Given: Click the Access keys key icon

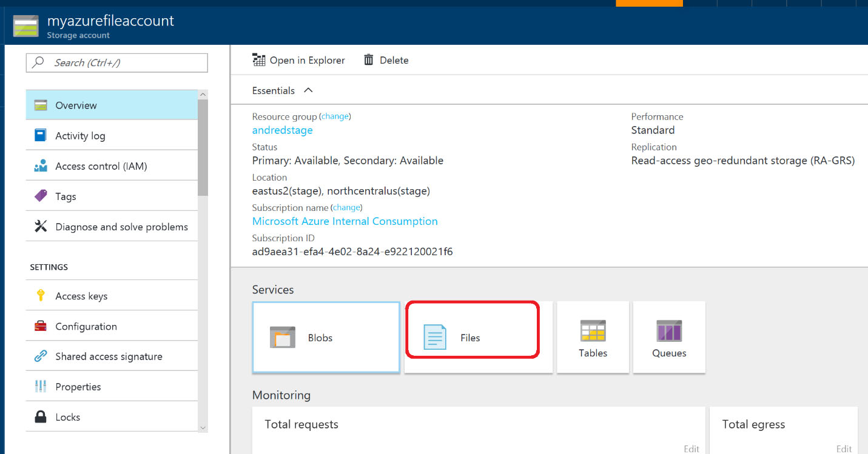Looking at the screenshot, I should [x=41, y=296].
